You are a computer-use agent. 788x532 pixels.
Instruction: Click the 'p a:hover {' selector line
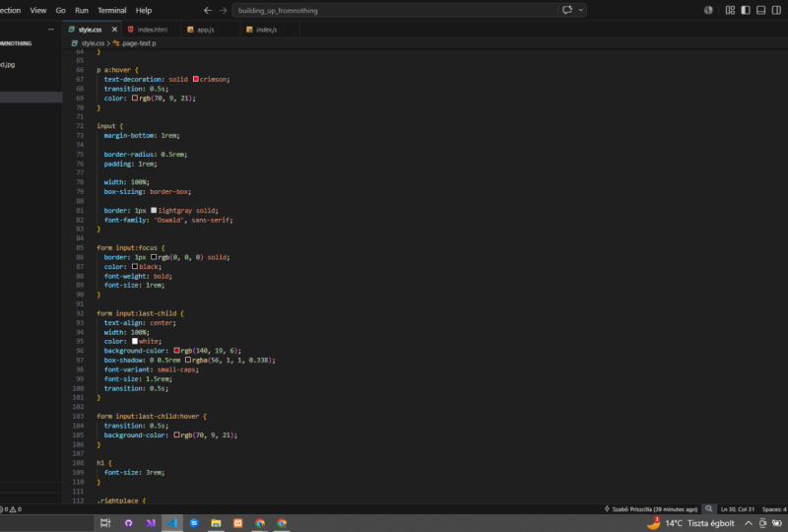click(x=117, y=70)
